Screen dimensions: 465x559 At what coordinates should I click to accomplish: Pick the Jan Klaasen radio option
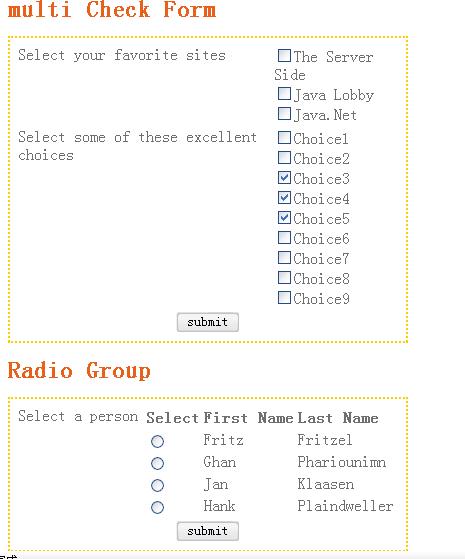pyautogui.click(x=157, y=485)
